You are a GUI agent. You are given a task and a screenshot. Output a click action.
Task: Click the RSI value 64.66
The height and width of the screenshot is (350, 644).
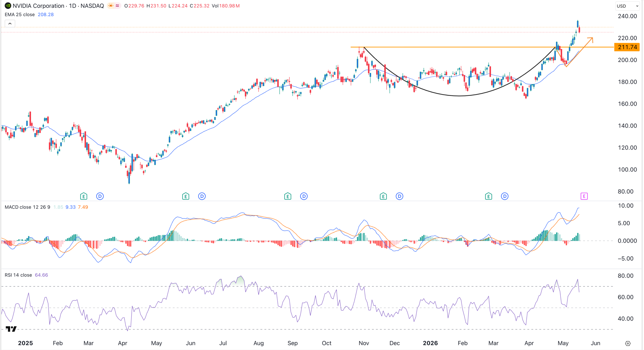coord(41,275)
